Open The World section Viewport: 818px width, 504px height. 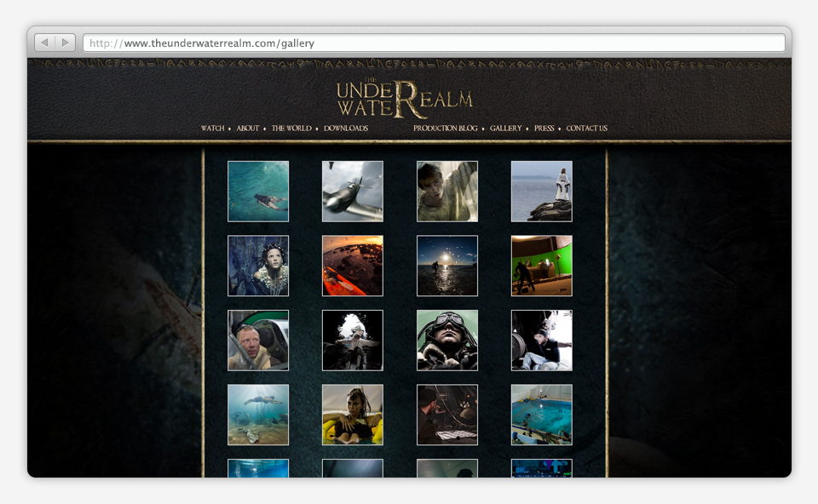pos(291,129)
